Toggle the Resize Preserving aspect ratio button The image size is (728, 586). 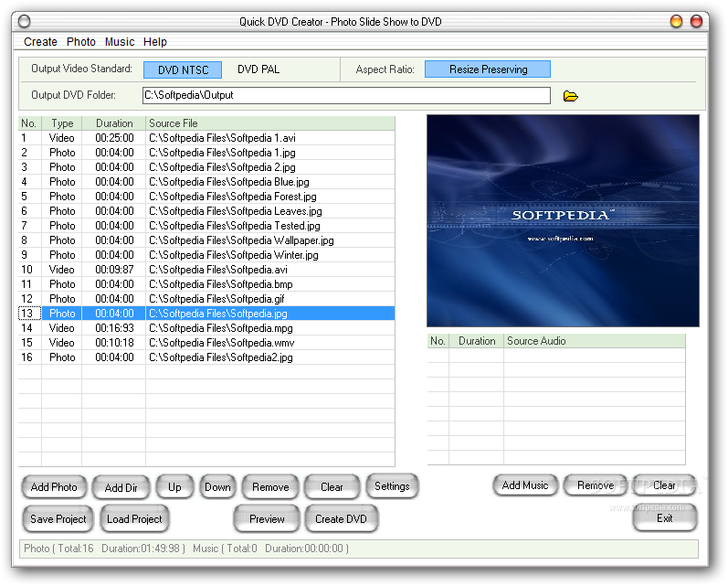488,69
